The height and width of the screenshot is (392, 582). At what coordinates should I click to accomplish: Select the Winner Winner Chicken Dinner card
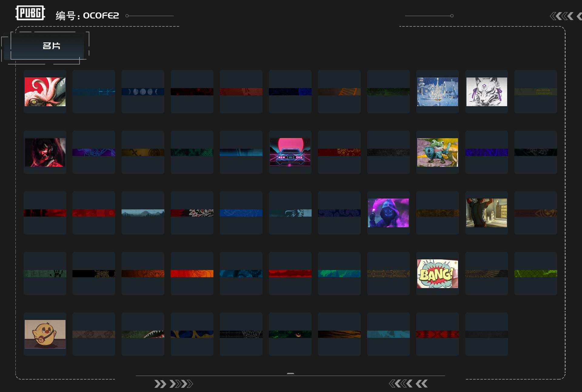point(487,213)
